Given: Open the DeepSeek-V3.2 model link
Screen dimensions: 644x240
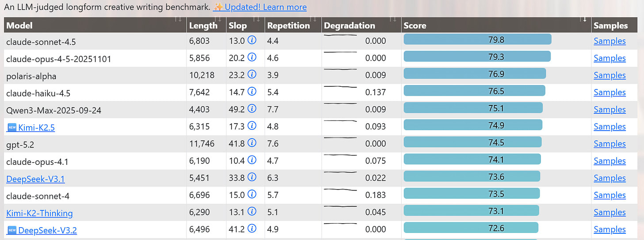Looking at the screenshot, I should [47, 230].
